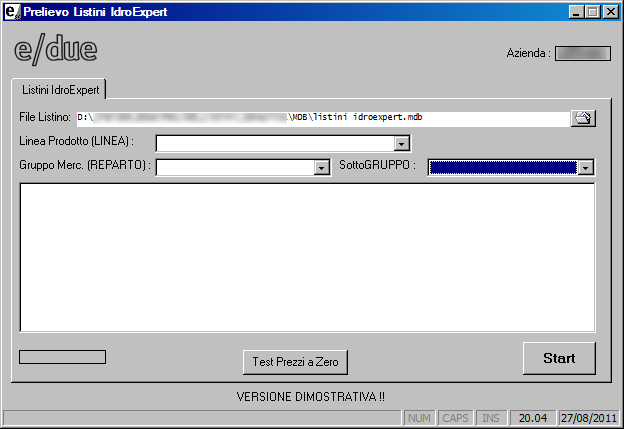Click the INS indicator in status bar

coord(490,417)
